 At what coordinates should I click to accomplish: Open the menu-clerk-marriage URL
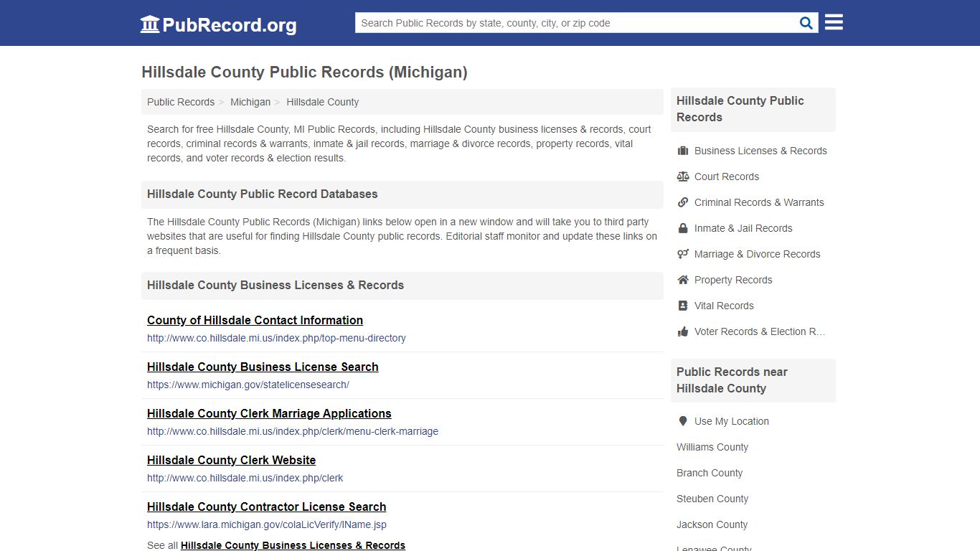coord(293,431)
